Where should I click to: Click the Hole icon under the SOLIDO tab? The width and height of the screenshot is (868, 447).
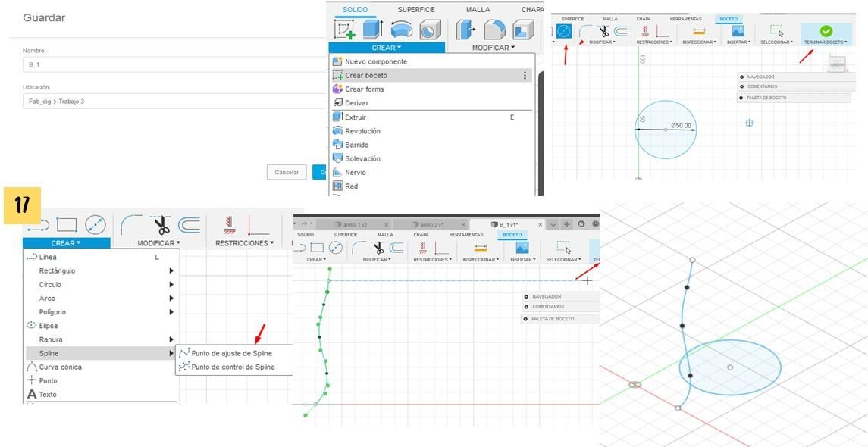(x=430, y=30)
